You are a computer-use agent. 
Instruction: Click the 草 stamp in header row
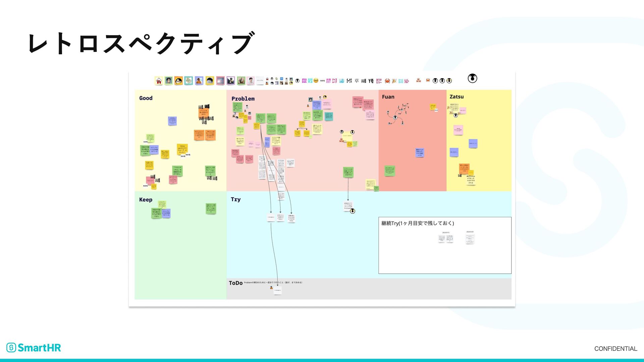click(x=357, y=81)
